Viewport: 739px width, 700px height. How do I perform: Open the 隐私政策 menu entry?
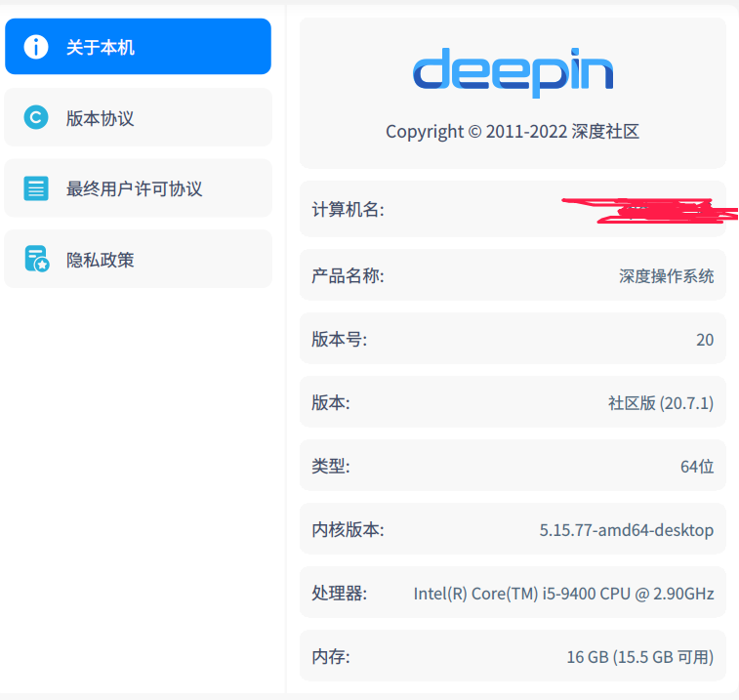tap(138, 259)
